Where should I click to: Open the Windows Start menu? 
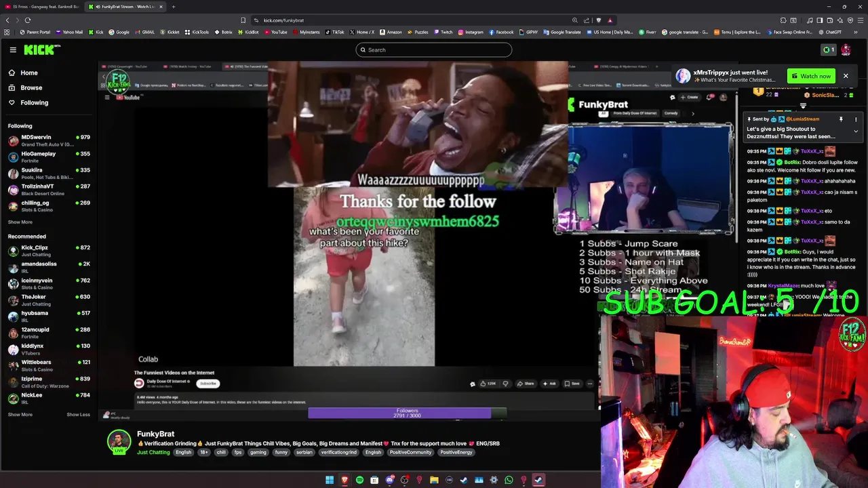(x=330, y=480)
